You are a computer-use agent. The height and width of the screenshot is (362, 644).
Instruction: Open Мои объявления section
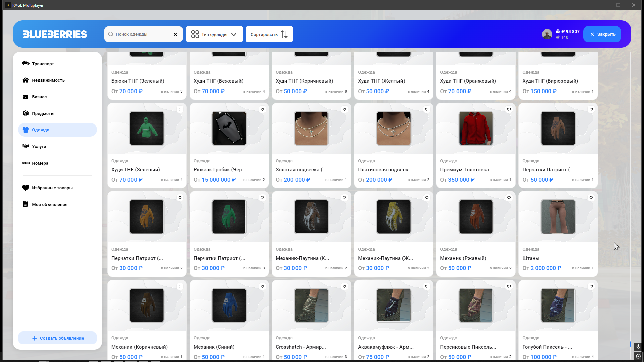pyautogui.click(x=49, y=204)
